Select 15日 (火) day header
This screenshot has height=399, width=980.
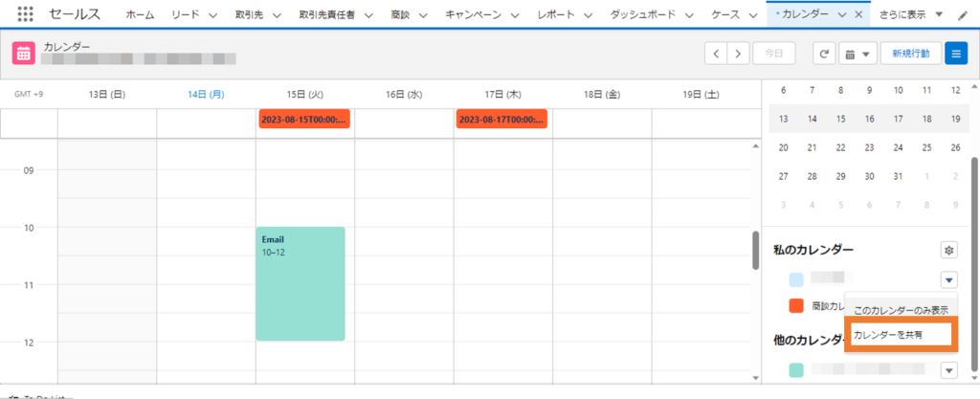(305, 95)
